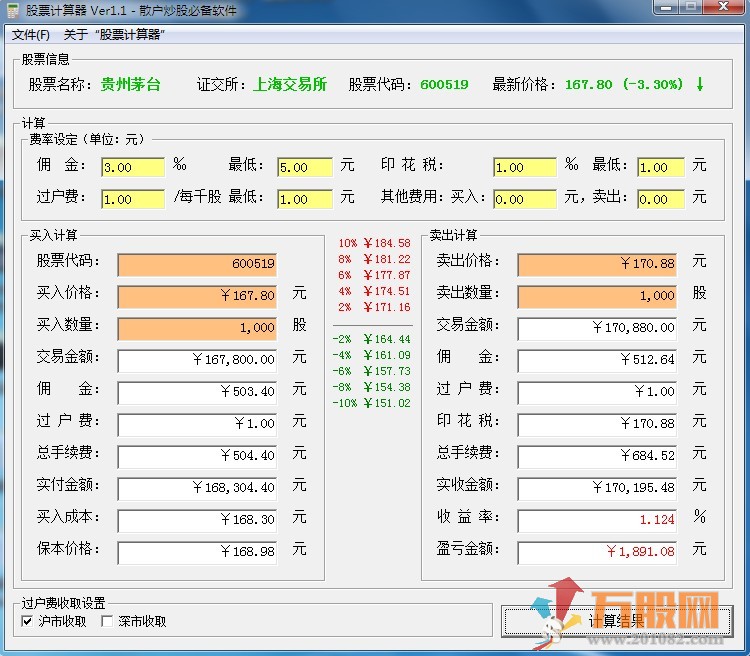Viewport: 750px width, 656px height.
Task: Enable 沪市收取 checkbox
Action: point(27,621)
